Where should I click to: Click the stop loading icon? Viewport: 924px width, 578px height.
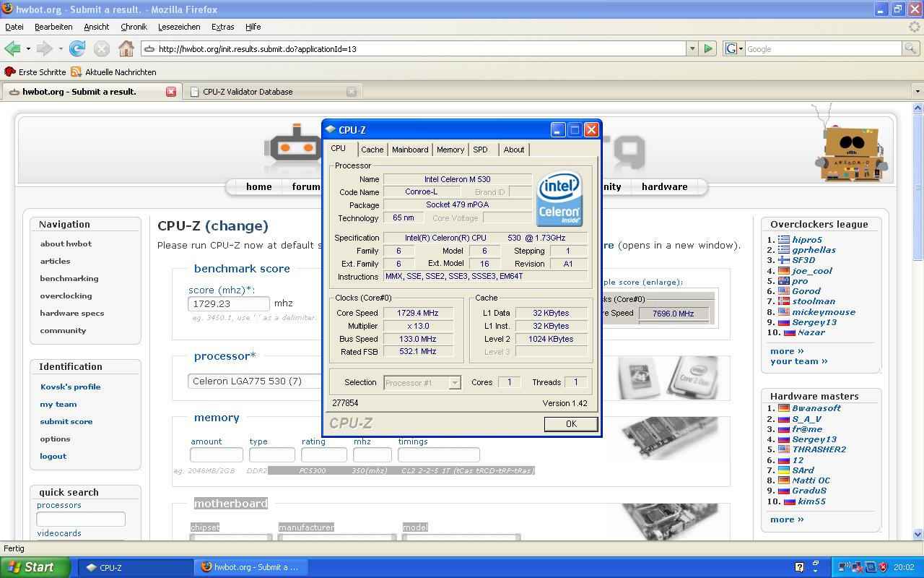pos(102,48)
